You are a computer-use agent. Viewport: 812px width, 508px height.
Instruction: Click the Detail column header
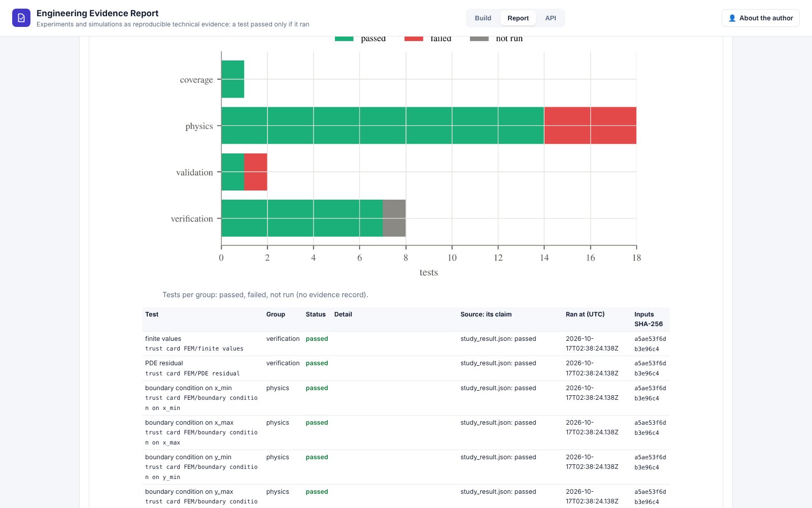click(x=343, y=314)
